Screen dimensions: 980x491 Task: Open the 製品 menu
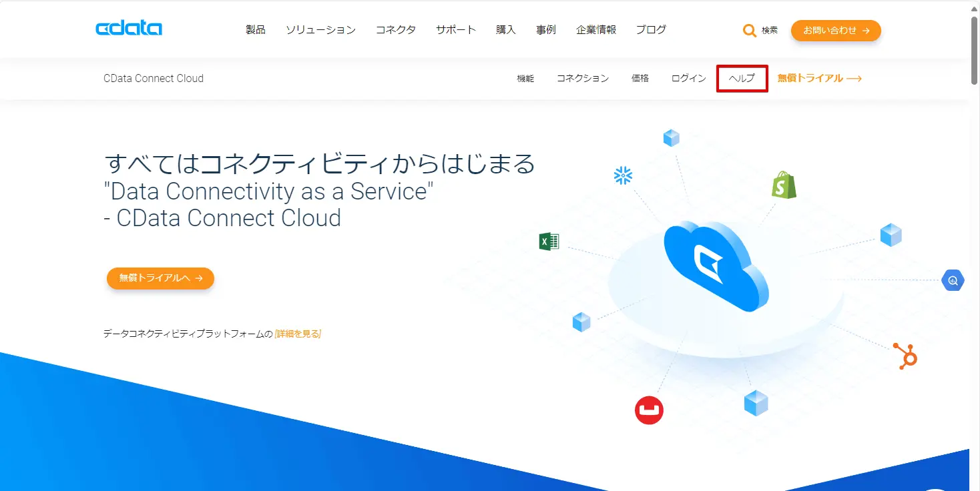pyautogui.click(x=256, y=30)
